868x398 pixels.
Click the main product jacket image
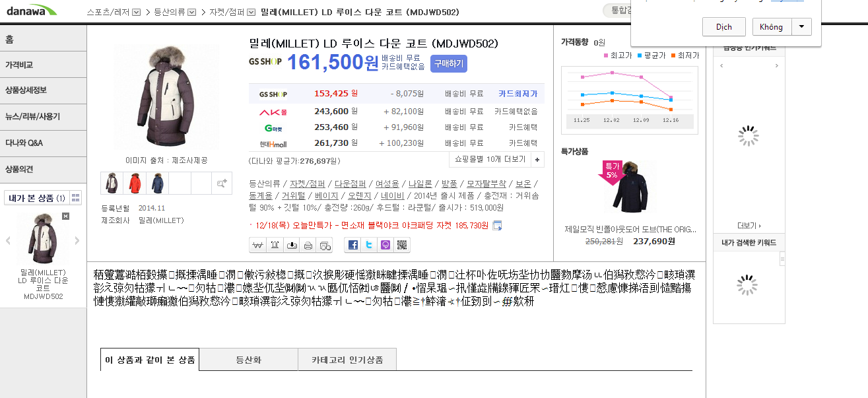(166, 98)
